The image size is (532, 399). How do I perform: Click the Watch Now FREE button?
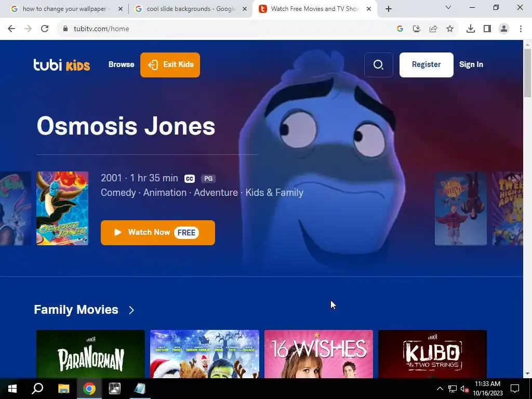pos(158,232)
